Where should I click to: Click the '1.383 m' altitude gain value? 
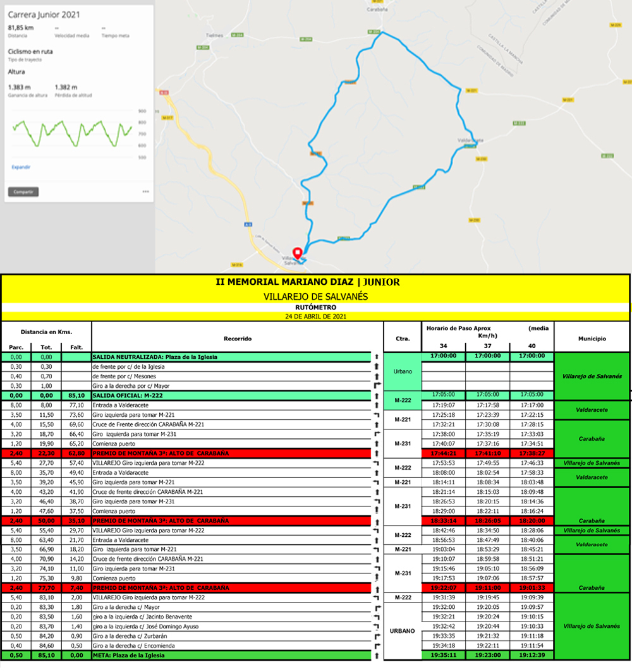pos(20,87)
